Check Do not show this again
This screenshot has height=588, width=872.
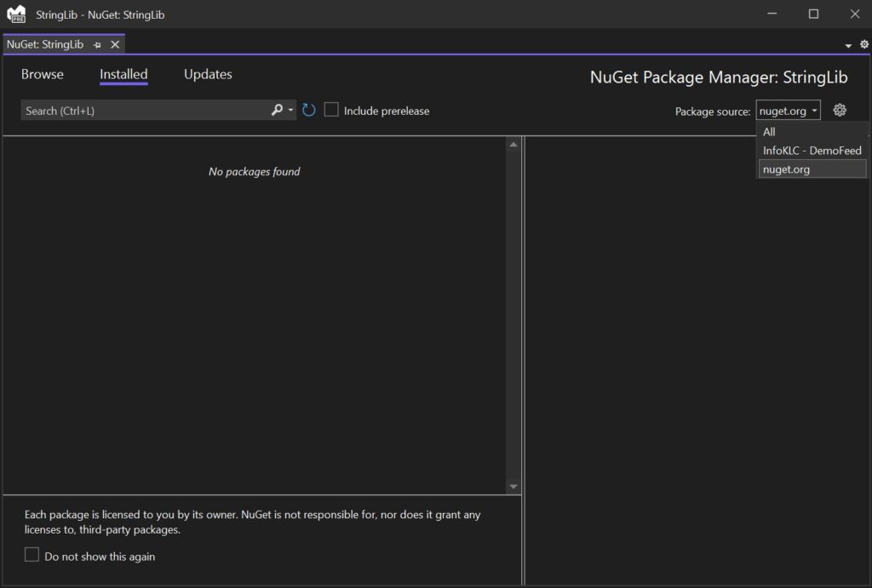coord(32,554)
